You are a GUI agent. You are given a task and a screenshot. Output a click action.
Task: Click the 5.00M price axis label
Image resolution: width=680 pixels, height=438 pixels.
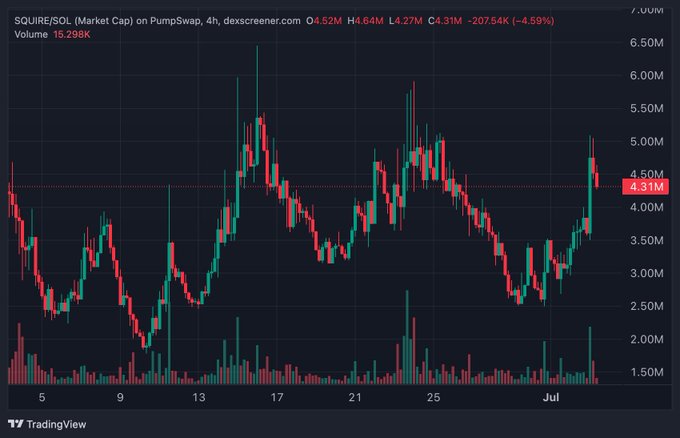pyautogui.click(x=646, y=141)
